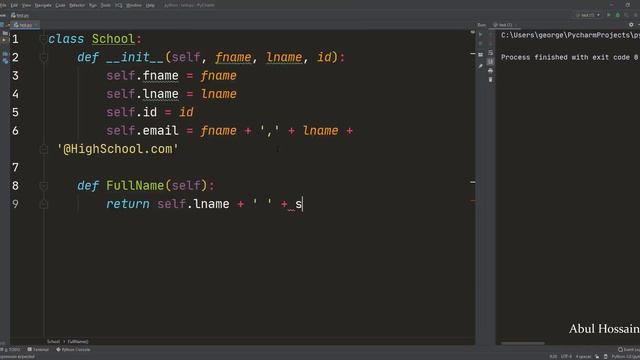640x360 pixels.
Task: Close the test.py editor tab
Action: point(36,25)
